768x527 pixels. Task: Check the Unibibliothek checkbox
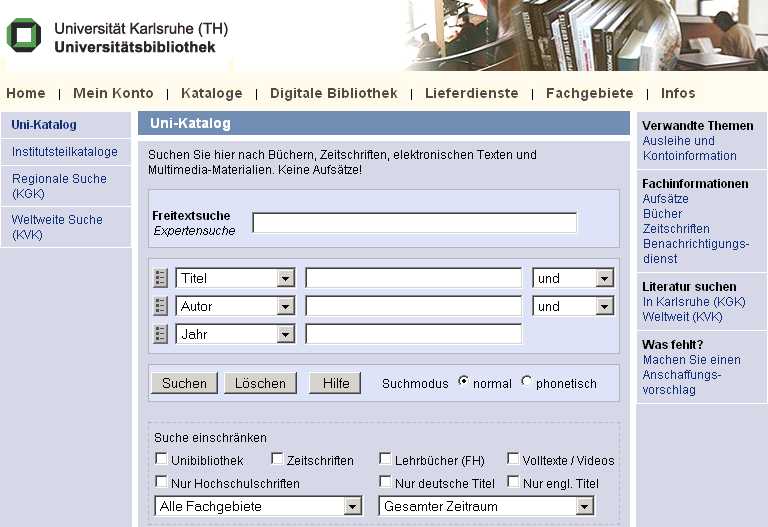pyautogui.click(x=161, y=458)
